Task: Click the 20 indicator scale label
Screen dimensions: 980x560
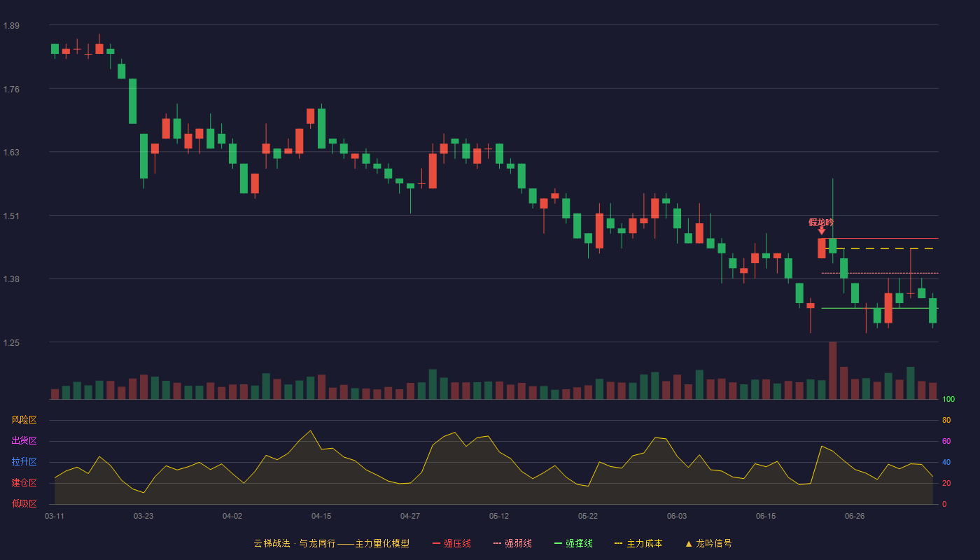Action: (x=946, y=484)
